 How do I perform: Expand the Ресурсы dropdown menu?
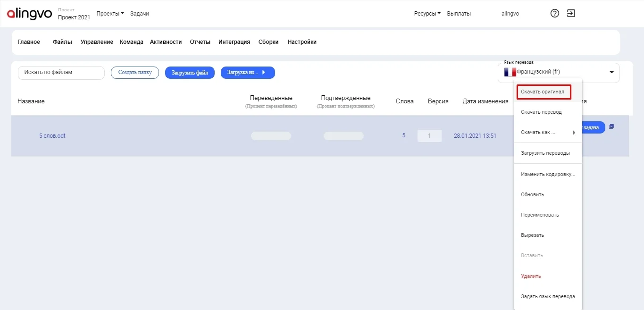click(427, 14)
